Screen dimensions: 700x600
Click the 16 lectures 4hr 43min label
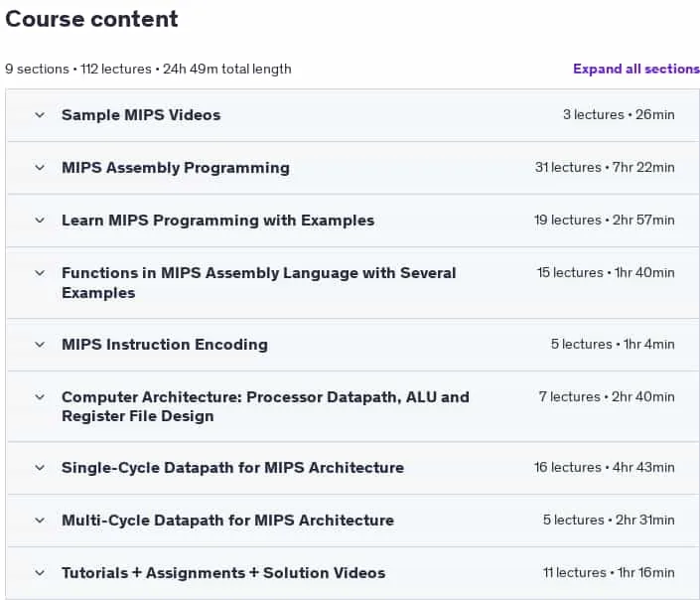605,468
